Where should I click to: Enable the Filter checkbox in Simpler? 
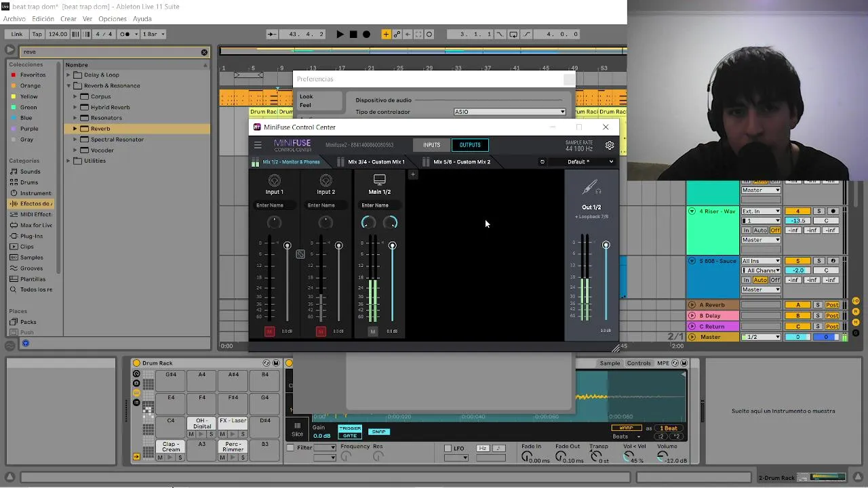[290, 448]
